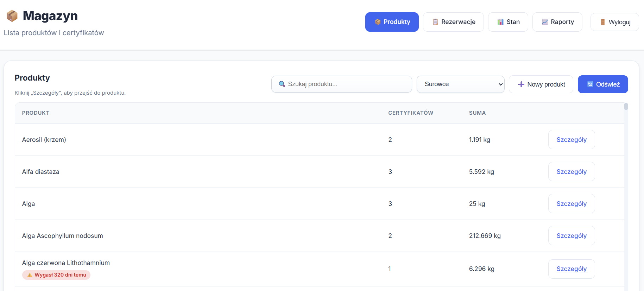Click the magnifier icon in search box
The width and height of the screenshot is (644, 291).
pos(282,84)
